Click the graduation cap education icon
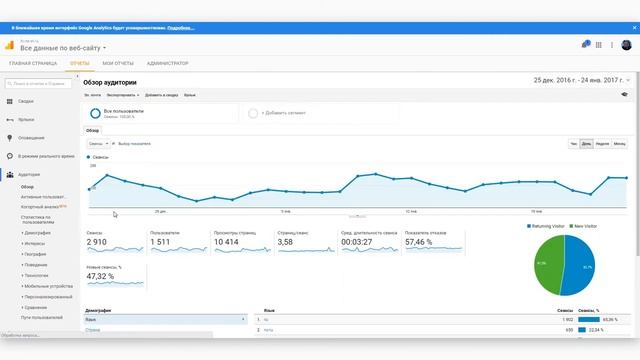The width and height of the screenshot is (640, 360). [624, 94]
